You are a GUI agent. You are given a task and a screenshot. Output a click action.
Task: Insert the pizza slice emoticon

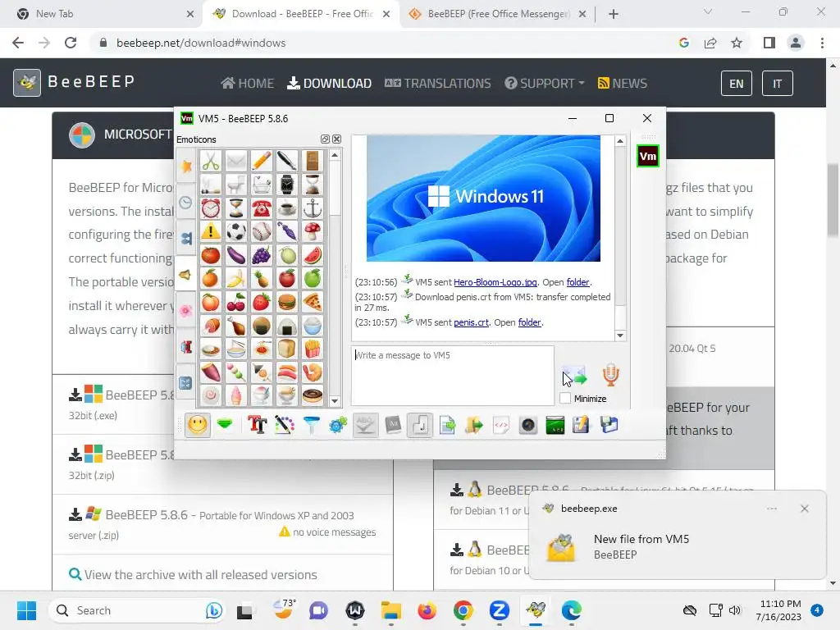pyautogui.click(x=313, y=302)
